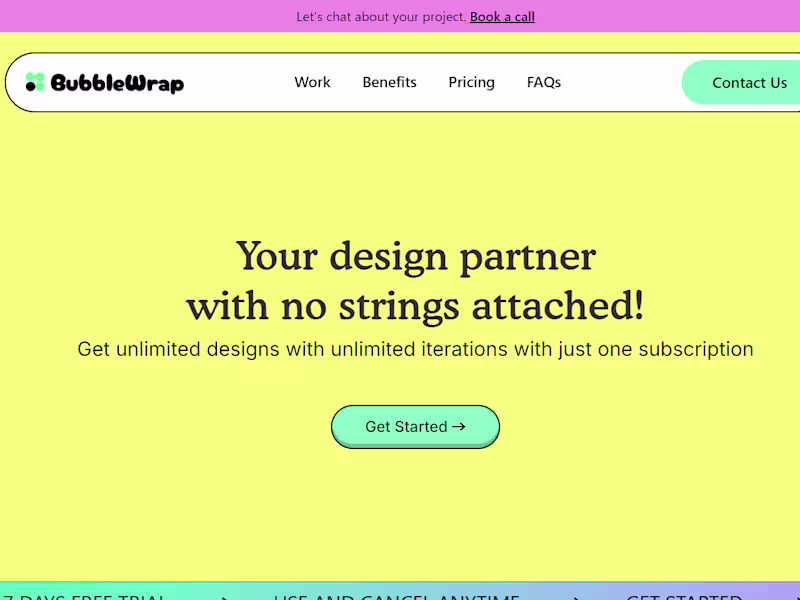This screenshot has width=800, height=600.
Task: Follow the Book a call link
Action: click(x=502, y=17)
